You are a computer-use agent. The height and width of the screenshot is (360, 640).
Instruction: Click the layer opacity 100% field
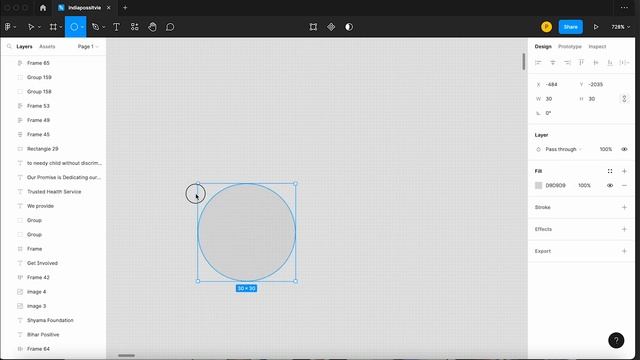(x=606, y=149)
